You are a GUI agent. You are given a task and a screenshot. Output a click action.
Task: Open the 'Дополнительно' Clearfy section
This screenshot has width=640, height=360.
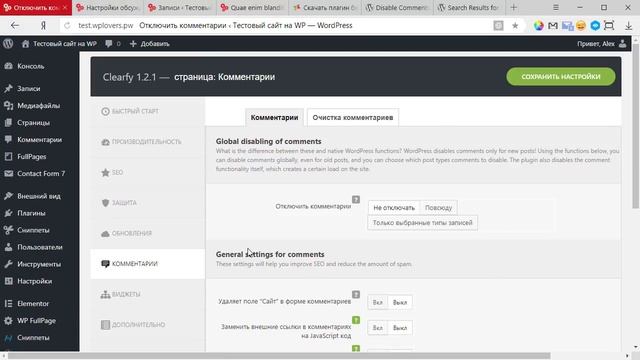coord(148,325)
